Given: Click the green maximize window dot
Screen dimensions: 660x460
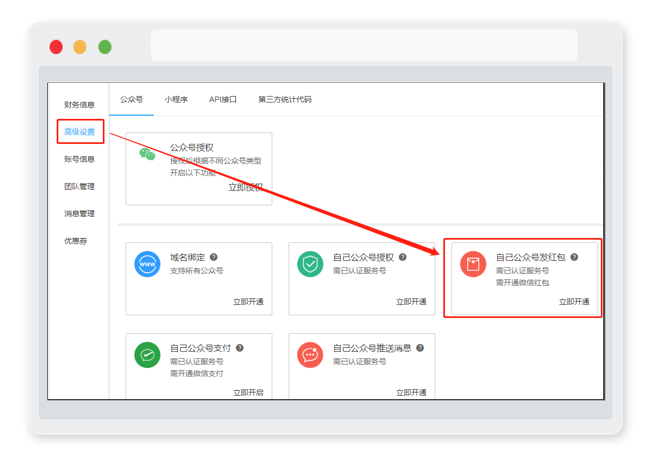Looking at the screenshot, I should coord(105,47).
